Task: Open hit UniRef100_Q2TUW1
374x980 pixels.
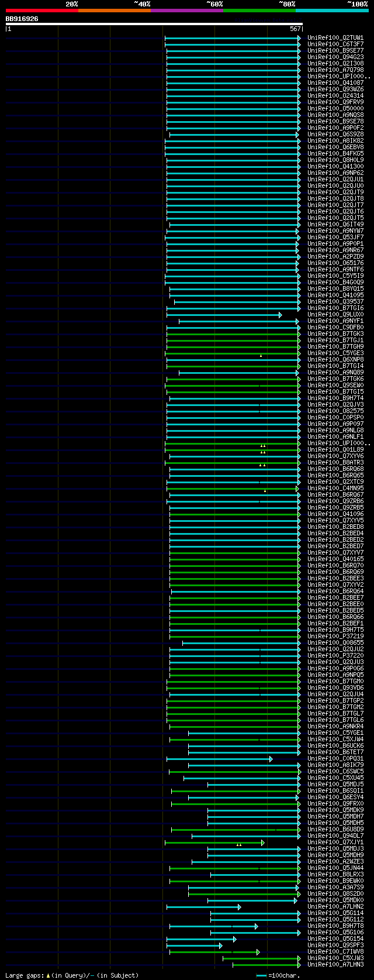Action: [335, 37]
